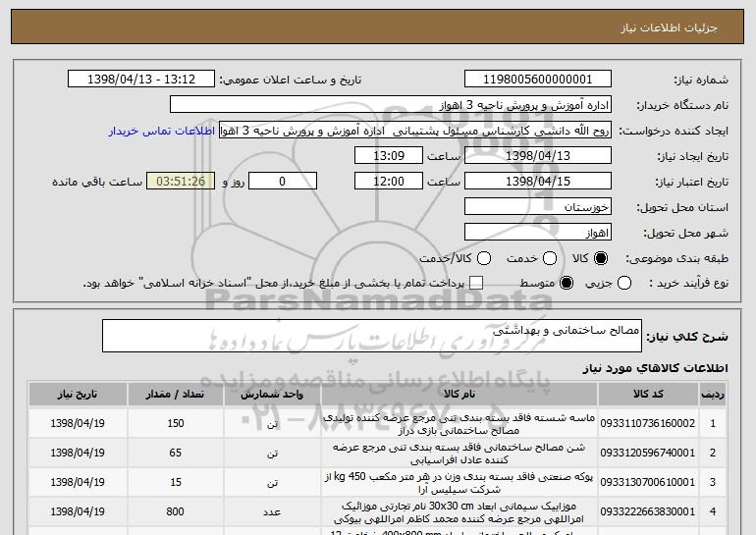The image size is (756, 535).
Task: Click product code 0933130700610001
Action: (648, 482)
